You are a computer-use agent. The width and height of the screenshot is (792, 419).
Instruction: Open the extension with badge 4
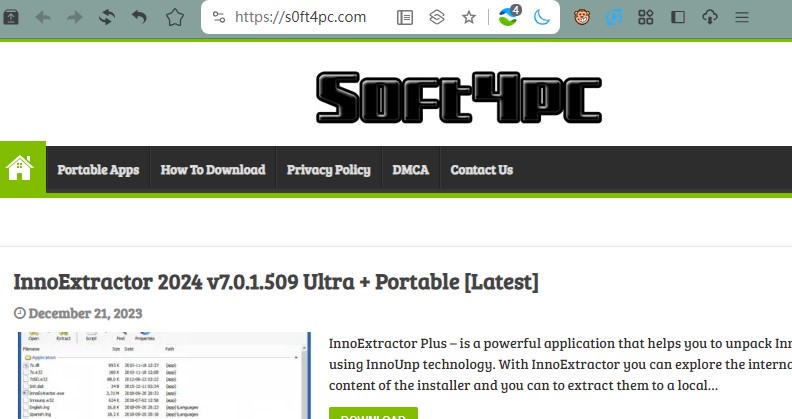click(x=509, y=17)
